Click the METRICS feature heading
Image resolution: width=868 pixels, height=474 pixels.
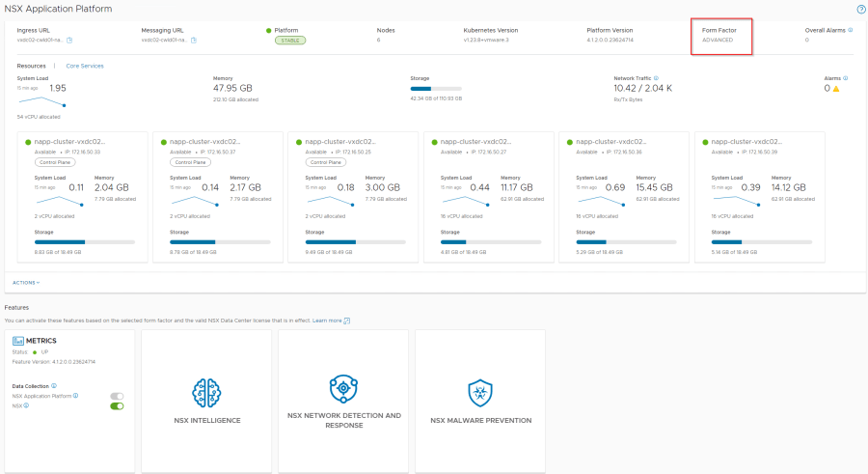click(41, 341)
